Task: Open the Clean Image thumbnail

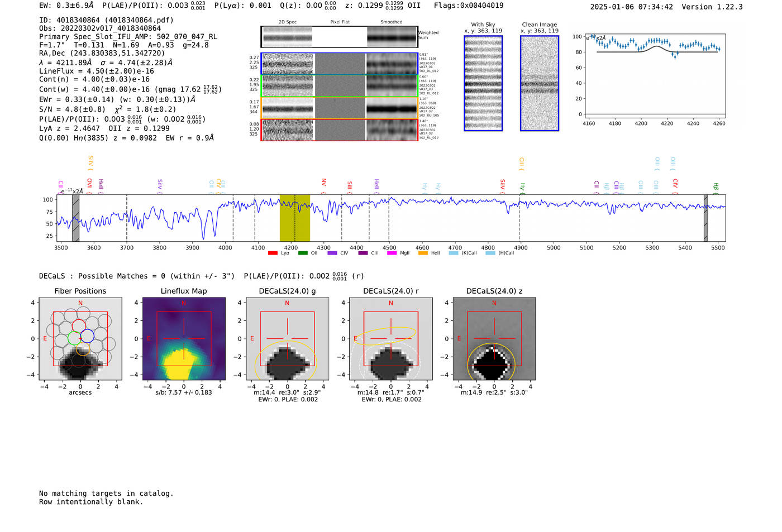Action: click(x=539, y=83)
